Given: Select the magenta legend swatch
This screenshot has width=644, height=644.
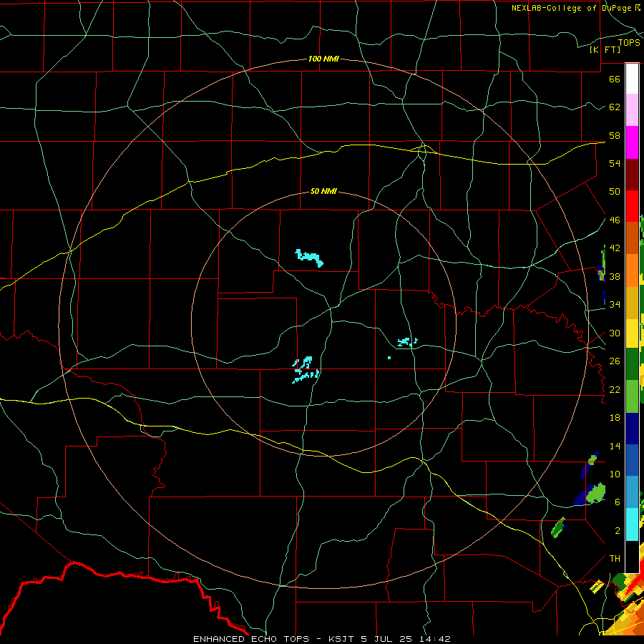Looking at the screenshot, I should pyautogui.click(x=632, y=142).
